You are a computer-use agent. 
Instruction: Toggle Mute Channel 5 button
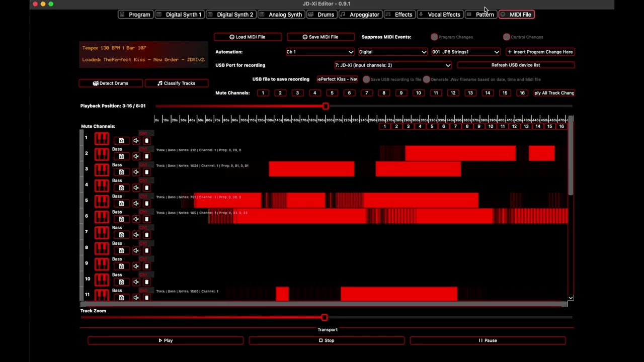pos(332,93)
